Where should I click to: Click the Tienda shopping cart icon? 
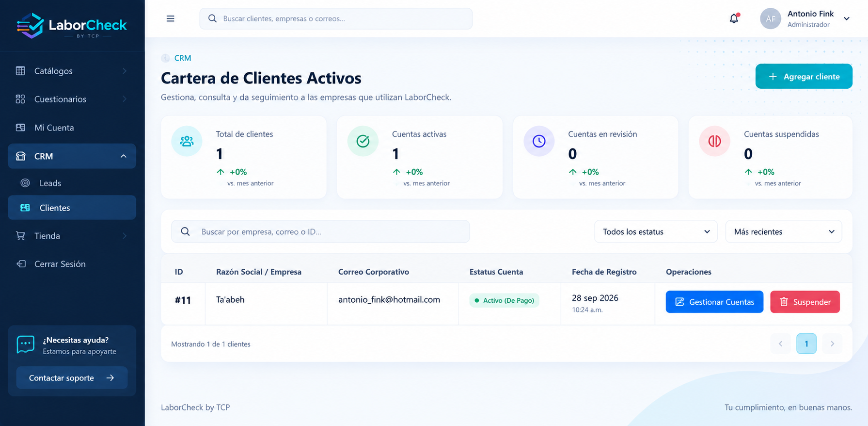[20, 236]
